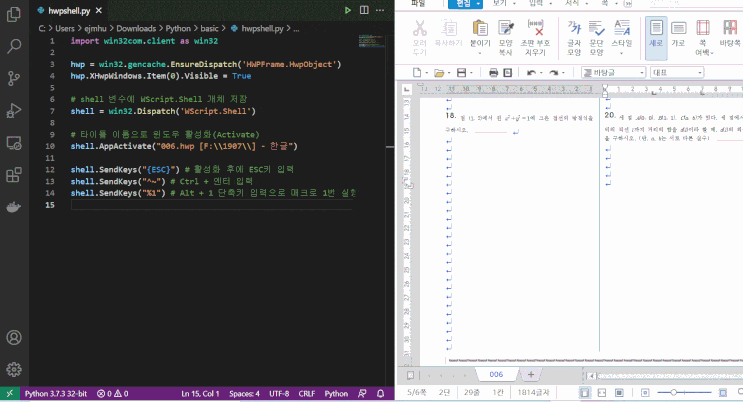
Task: Click line number 10 in the editor gutter
Action: [50, 146]
